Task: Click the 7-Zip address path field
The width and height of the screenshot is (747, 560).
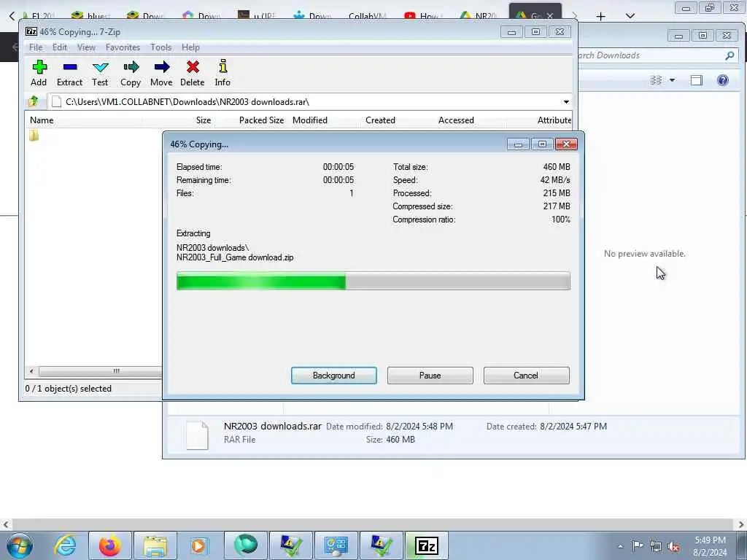Action: click(305, 102)
